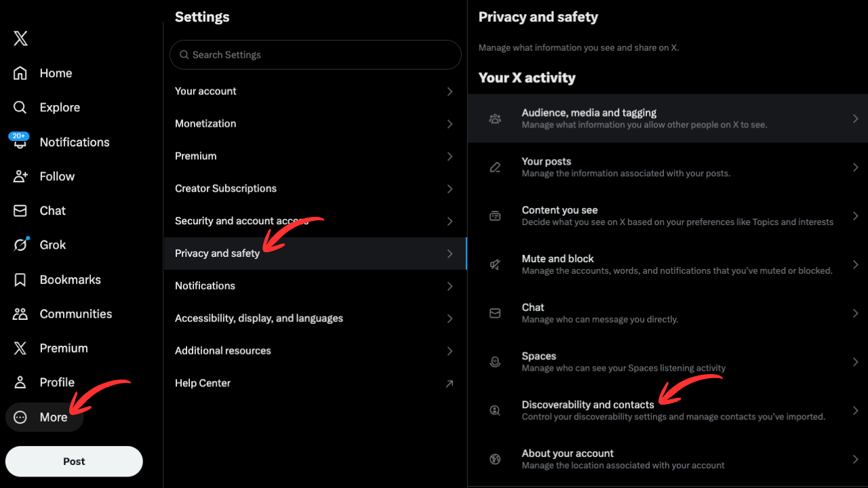
Task: Click the microphone icon next to Spaces
Action: click(494, 361)
